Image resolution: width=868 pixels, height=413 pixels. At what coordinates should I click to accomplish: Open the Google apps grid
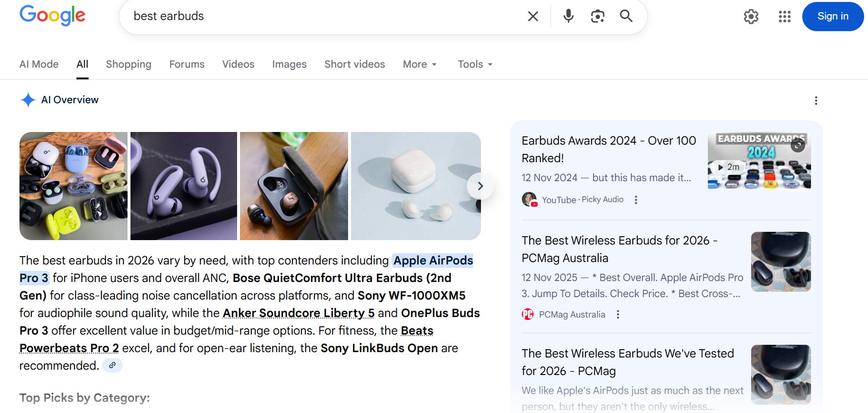(x=785, y=17)
